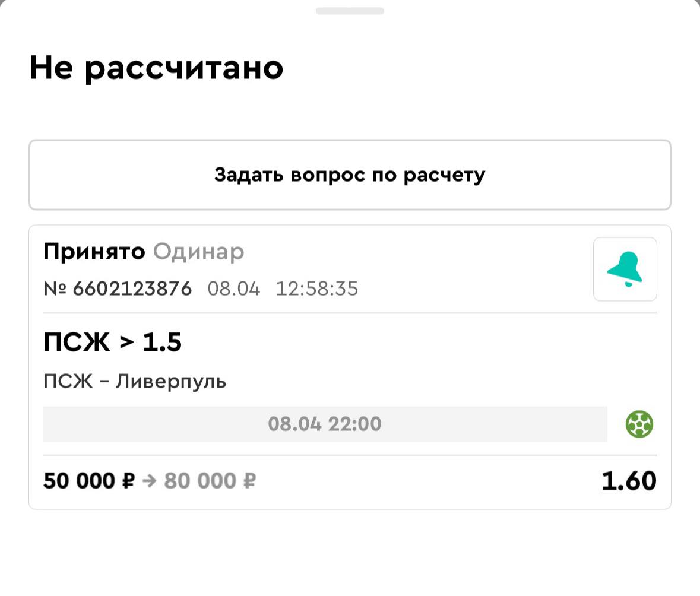Tap the green bell notification icon
The image size is (700, 596).
pyautogui.click(x=625, y=270)
